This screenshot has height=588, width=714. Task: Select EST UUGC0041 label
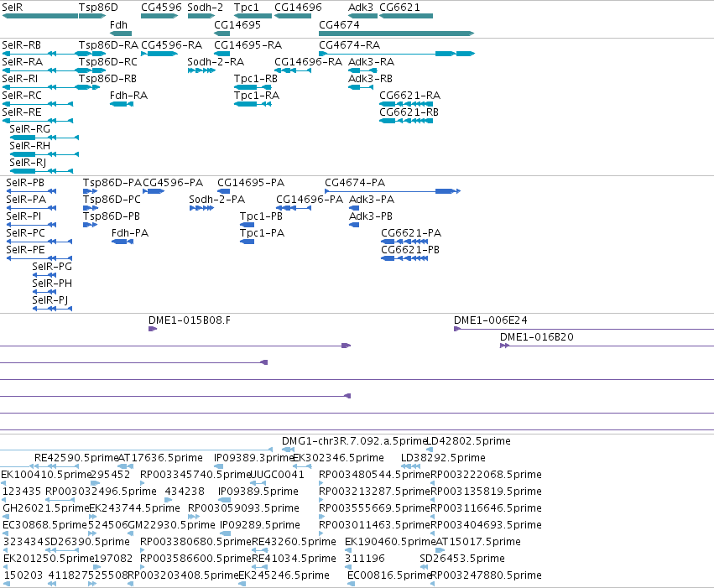point(278,475)
